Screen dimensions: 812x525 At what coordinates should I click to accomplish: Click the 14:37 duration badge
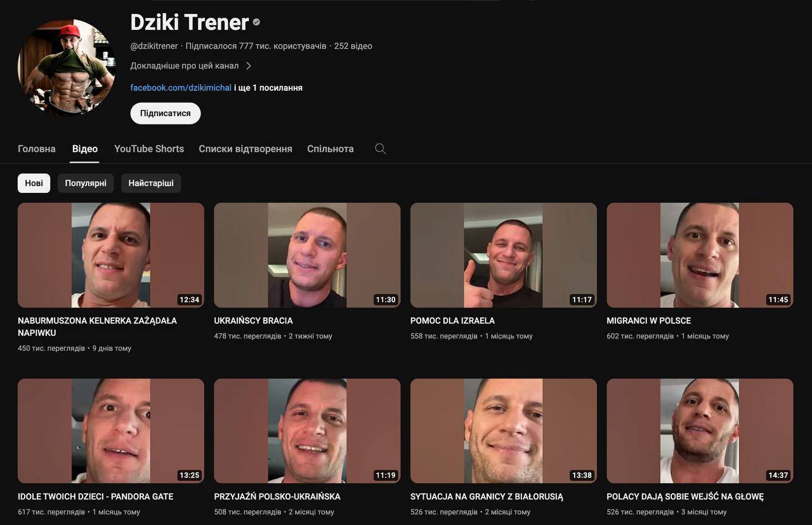pyautogui.click(x=778, y=475)
